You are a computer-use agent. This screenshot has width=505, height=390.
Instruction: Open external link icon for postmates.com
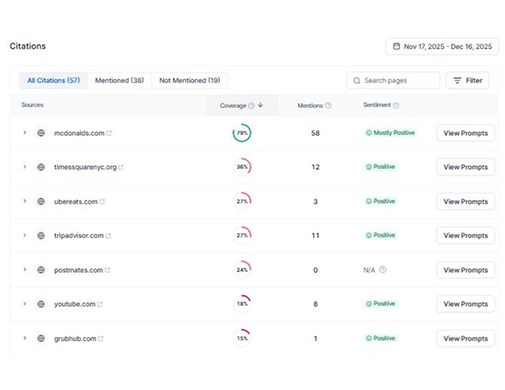(x=107, y=270)
